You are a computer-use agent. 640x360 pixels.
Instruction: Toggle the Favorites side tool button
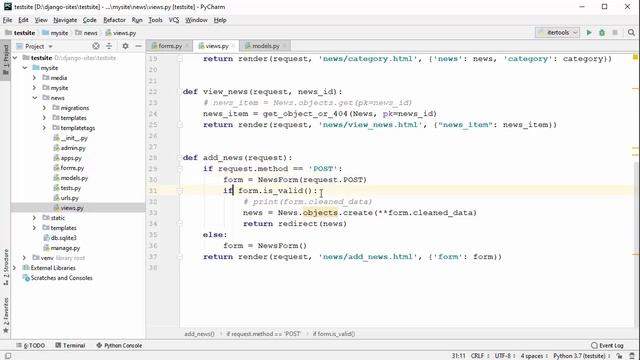pyautogui.click(x=5, y=315)
